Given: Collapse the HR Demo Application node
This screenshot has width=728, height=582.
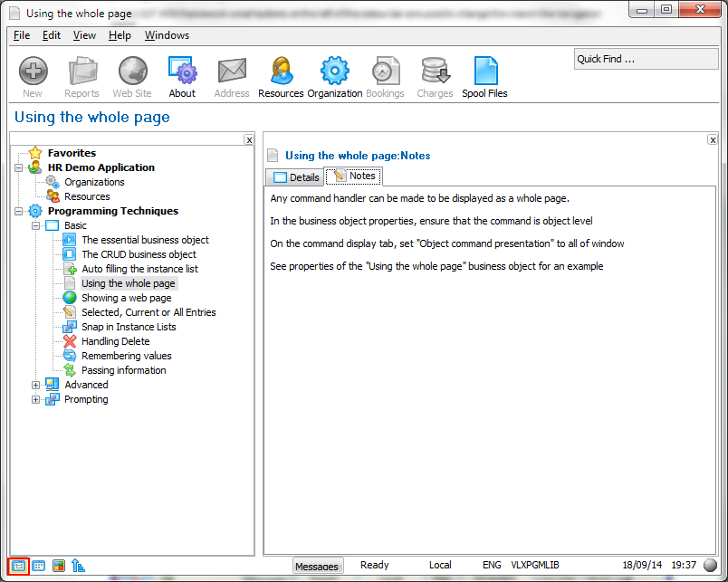Looking at the screenshot, I should pos(19,167).
